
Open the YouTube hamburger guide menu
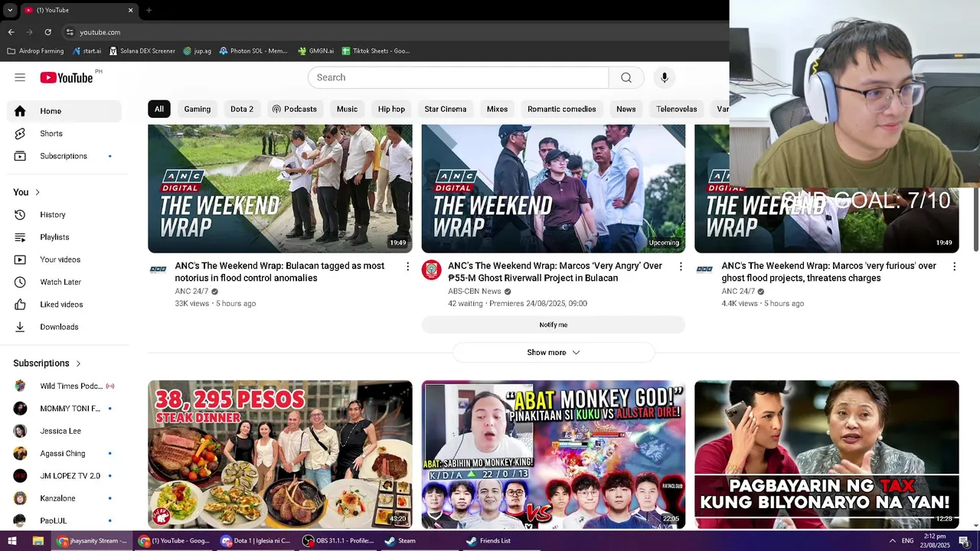coord(20,77)
